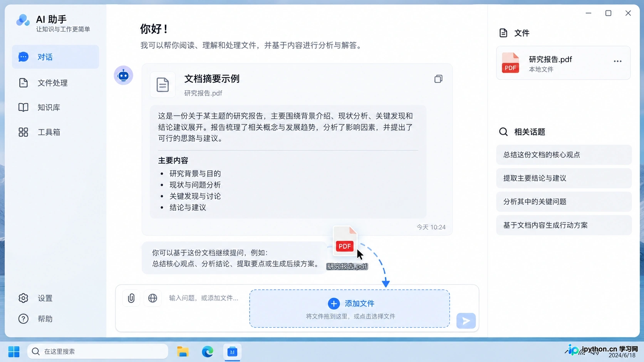
Task: Click the chat bubble icon beside 对话
Action: coord(23,57)
